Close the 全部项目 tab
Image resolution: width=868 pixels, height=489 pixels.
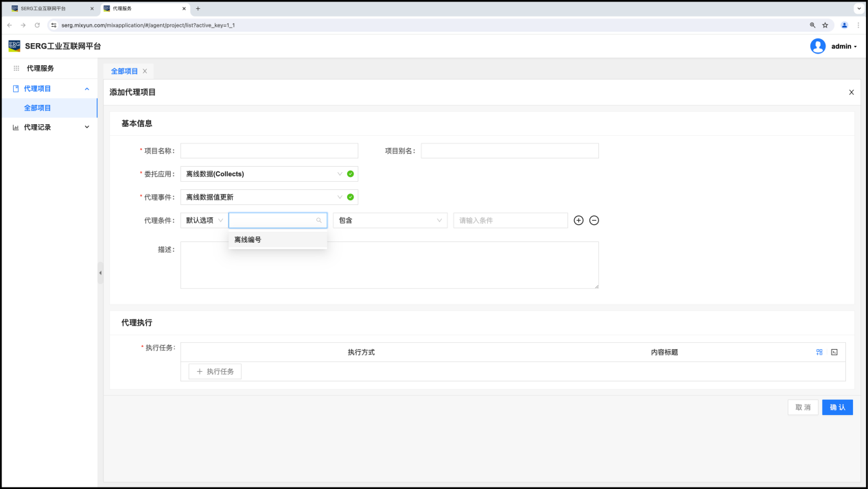click(x=145, y=71)
